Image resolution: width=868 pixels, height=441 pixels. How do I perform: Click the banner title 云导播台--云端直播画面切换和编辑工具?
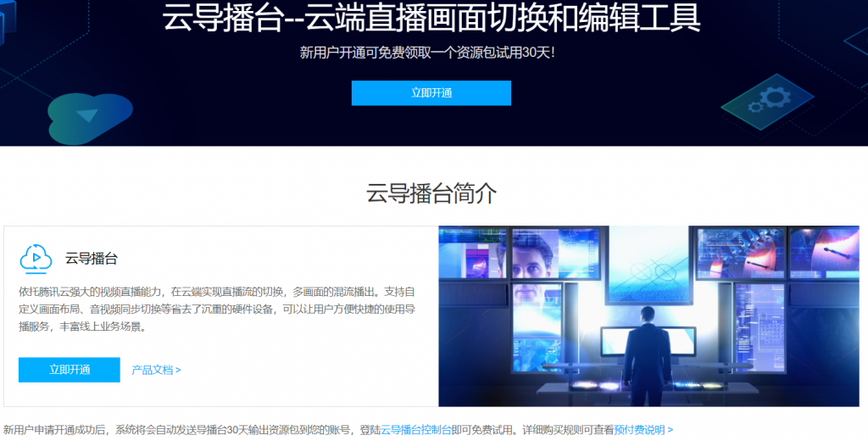point(431,18)
